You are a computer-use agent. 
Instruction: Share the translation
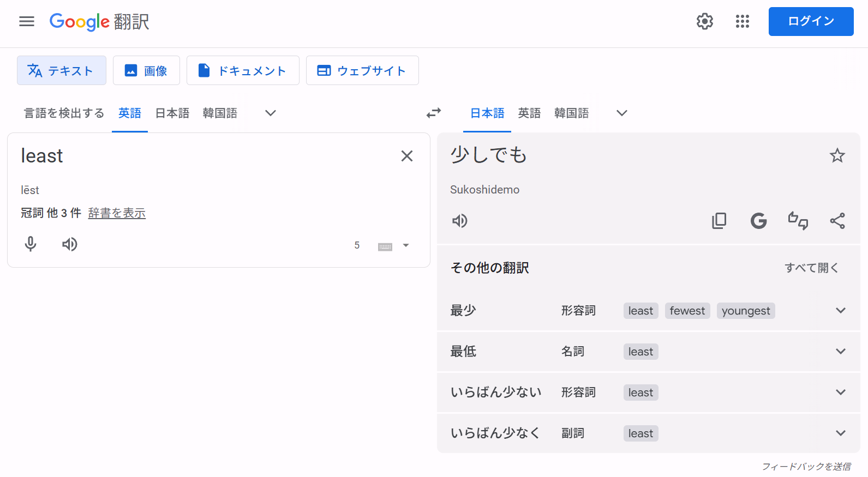(837, 221)
